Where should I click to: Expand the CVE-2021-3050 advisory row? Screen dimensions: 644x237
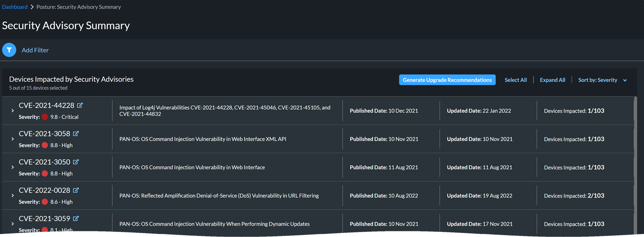(13, 167)
